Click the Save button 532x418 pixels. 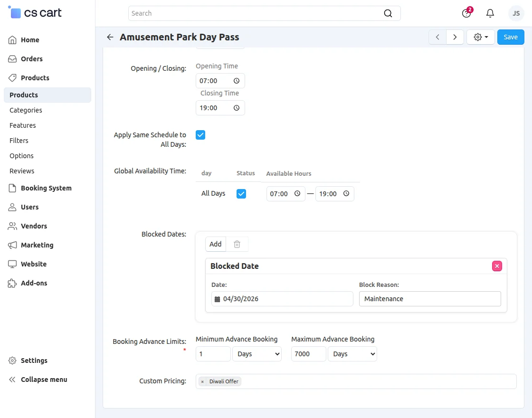[511, 37]
